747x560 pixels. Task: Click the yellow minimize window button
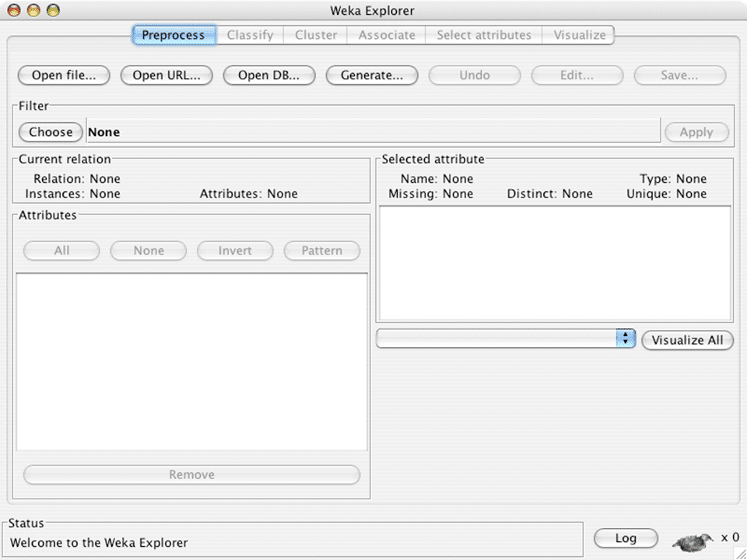click(x=33, y=11)
